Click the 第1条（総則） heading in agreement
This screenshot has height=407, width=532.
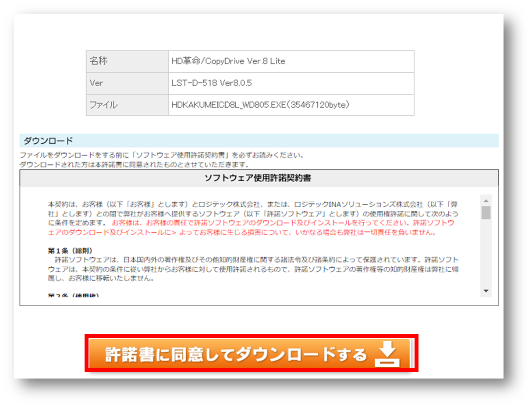pyautogui.click(x=70, y=251)
